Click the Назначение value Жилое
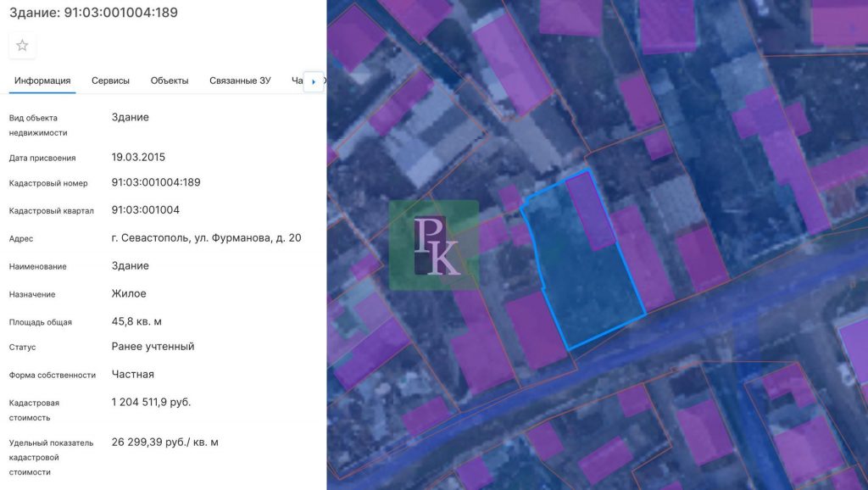Viewport: 868px width, 490px height. (129, 293)
